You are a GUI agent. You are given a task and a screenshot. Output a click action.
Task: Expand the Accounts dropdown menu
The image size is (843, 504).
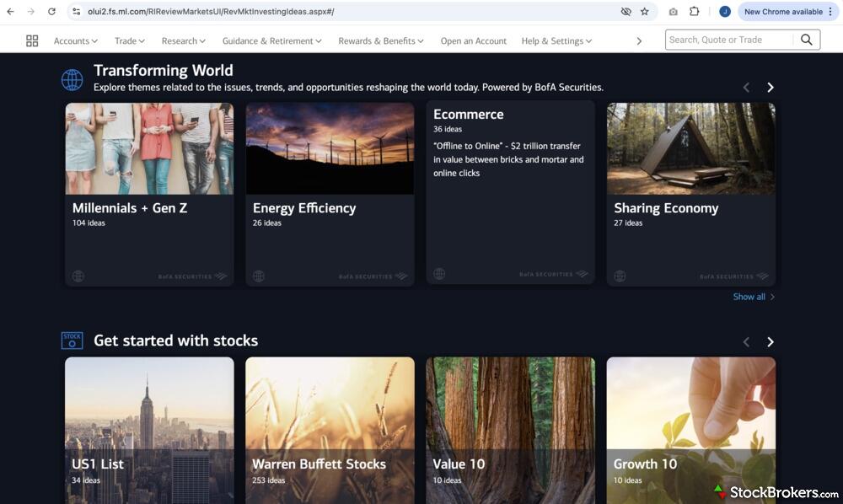[x=76, y=40]
